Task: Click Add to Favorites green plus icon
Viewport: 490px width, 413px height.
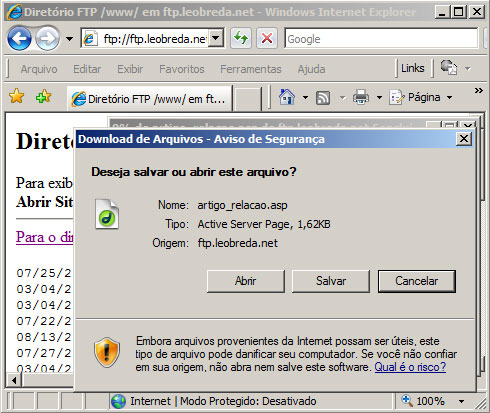Action: [x=43, y=97]
